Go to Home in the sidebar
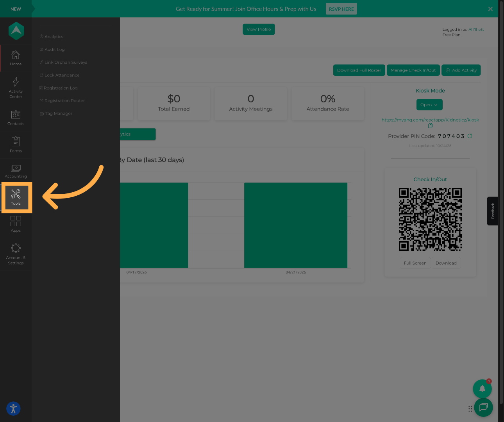504x422 pixels. [x=16, y=58]
